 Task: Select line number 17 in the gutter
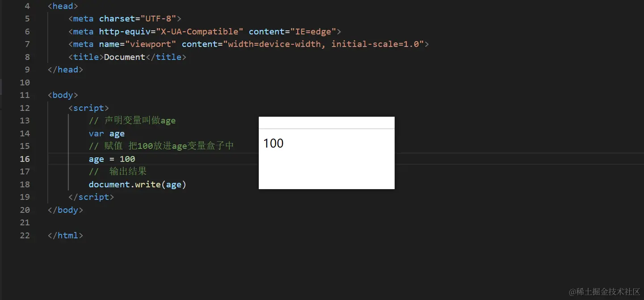[x=25, y=172]
